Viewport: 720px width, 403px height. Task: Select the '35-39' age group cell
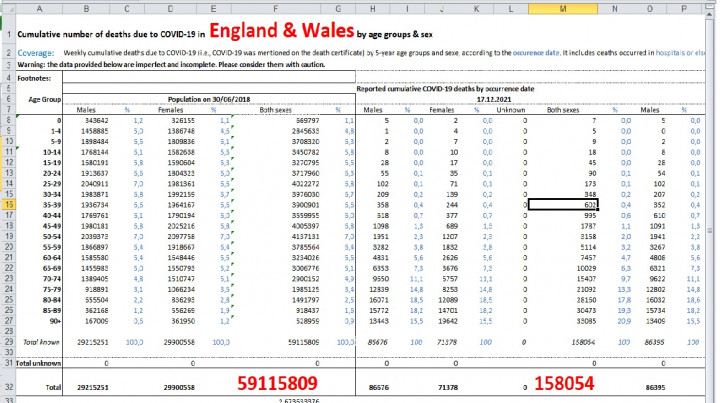39,205
